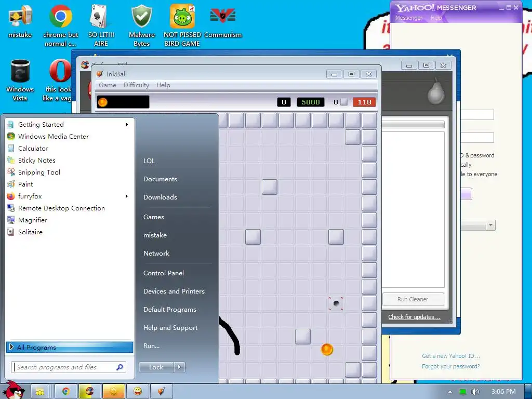
Task: Open the InkBall Game menu
Action: [108, 85]
